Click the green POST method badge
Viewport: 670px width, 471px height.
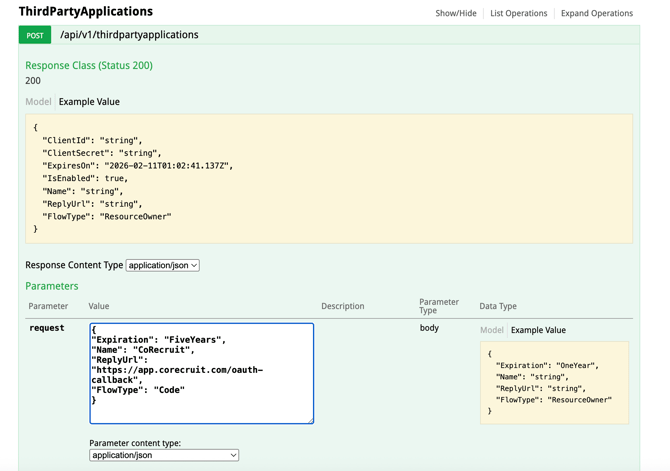click(35, 35)
